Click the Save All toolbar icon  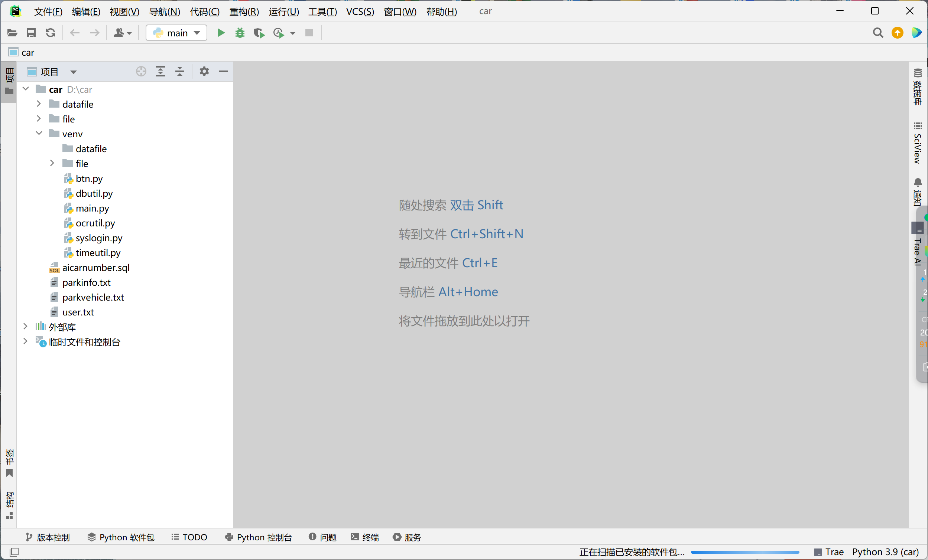click(31, 33)
